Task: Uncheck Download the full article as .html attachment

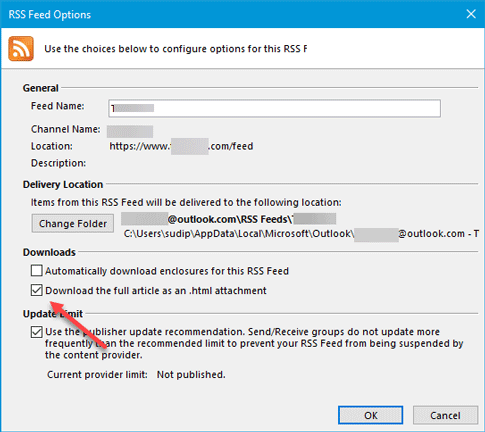Action: point(37,290)
